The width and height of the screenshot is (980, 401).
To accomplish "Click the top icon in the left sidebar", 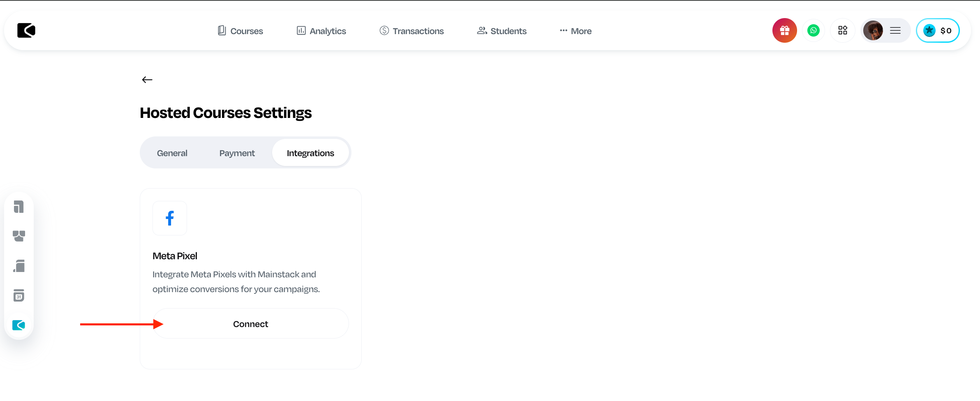I will tap(19, 207).
